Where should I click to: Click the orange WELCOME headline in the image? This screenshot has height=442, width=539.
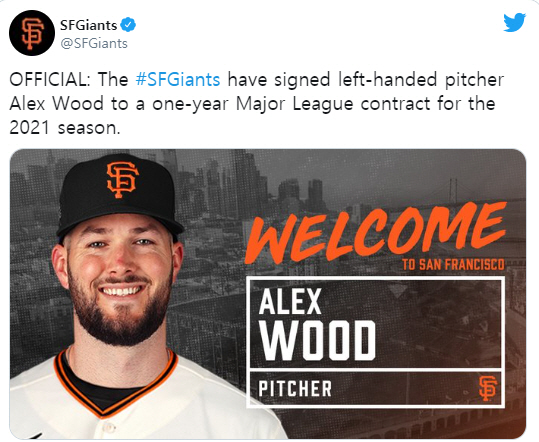coord(375,233)
